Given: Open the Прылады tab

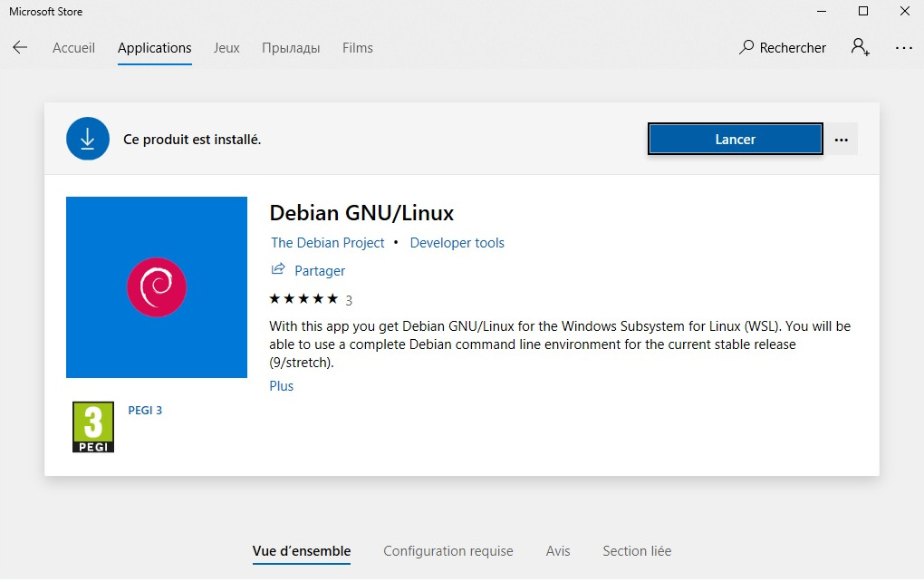Looking at the screenshot, I should click(291, 48).
